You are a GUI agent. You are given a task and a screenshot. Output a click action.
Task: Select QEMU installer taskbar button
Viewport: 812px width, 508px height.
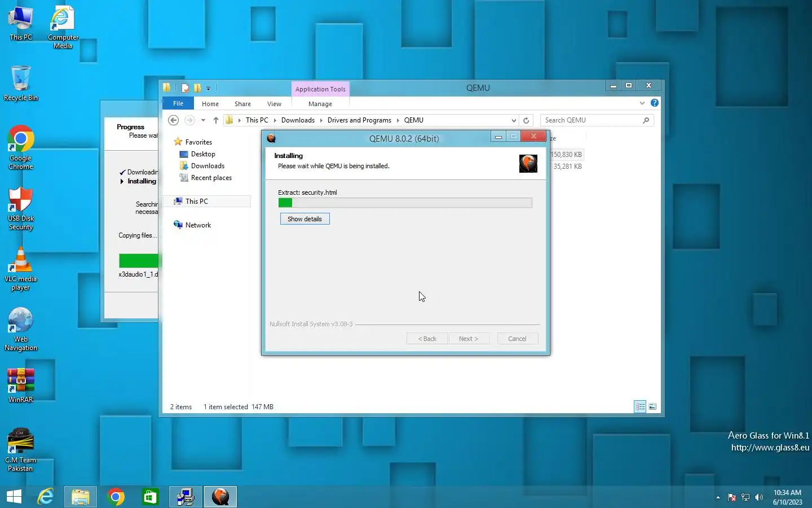[x=220, y=497]
